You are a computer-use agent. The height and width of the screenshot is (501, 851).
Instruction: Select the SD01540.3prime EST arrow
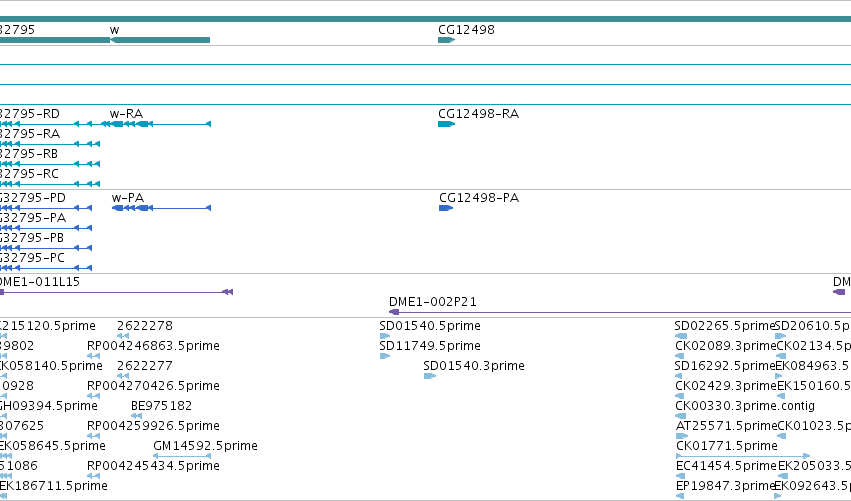click(430, 376)
